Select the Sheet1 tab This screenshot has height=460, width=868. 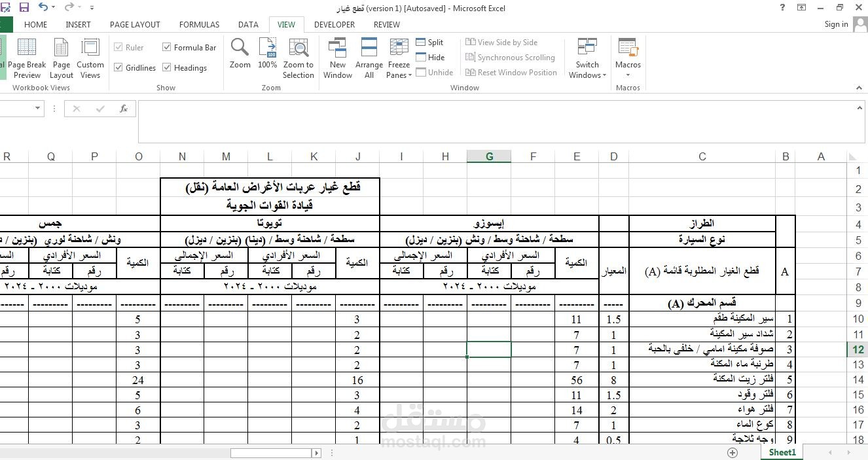tap(782, 452)
